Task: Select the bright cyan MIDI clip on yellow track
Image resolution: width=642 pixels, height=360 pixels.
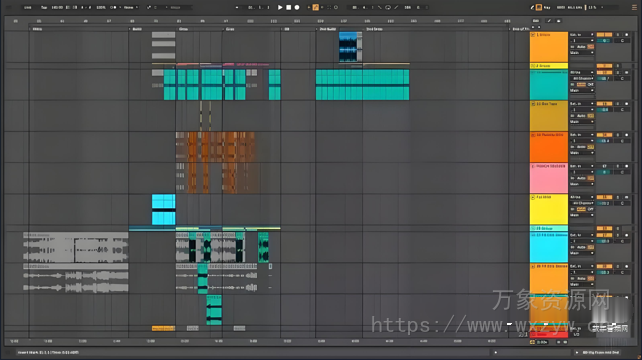Action: 163,209
